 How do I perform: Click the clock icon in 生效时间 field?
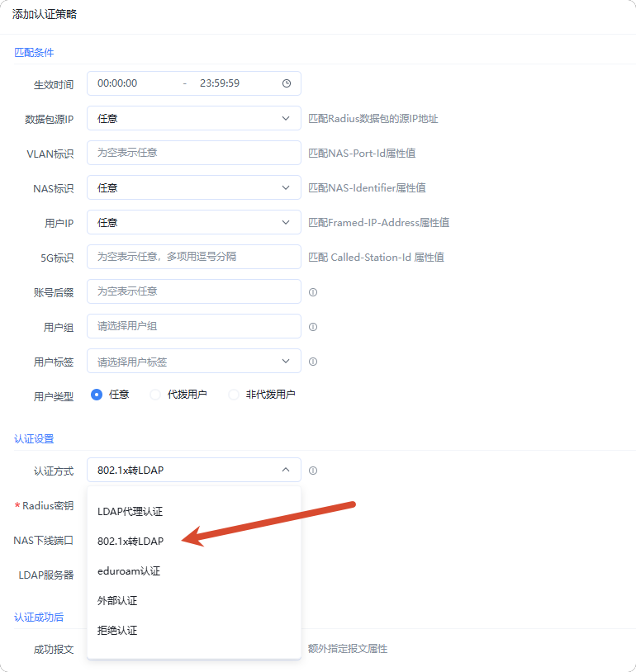click(x=287, y=83)
